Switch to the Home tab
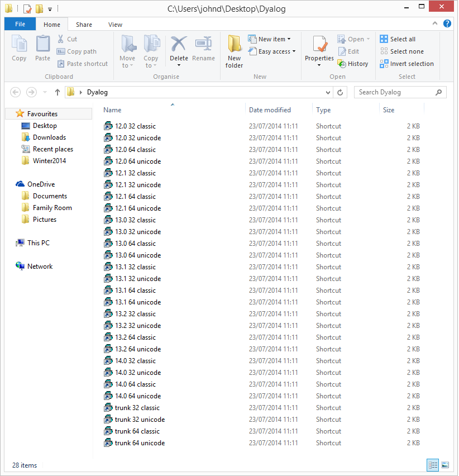Viewport: 459px width, 476px height. 52,25
